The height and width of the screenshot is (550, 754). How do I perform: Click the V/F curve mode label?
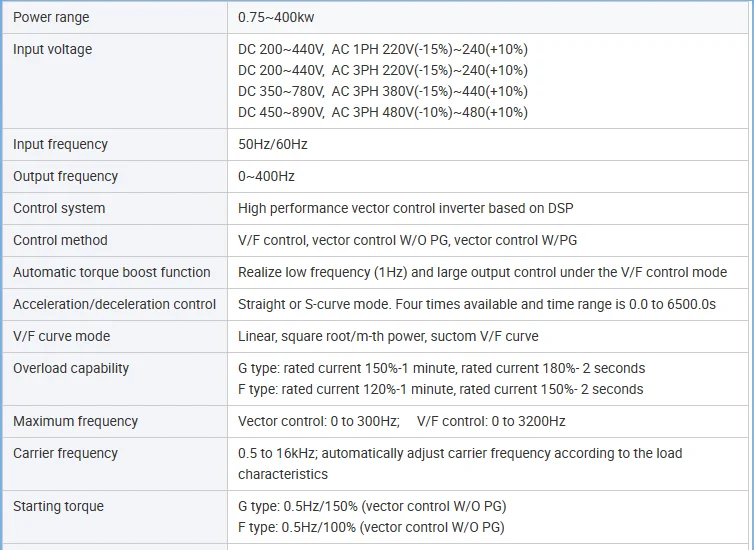point(62,336)
